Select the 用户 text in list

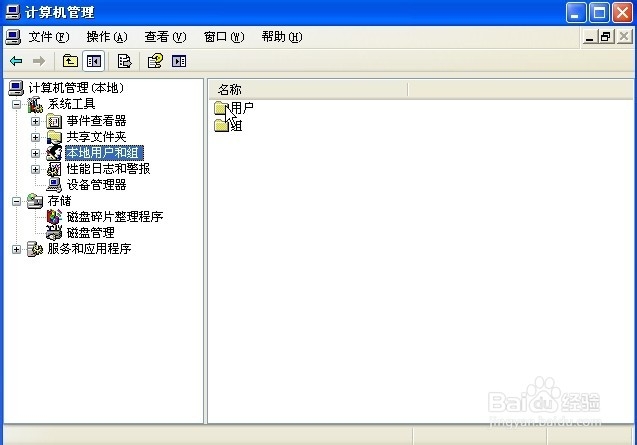(242, 108)
